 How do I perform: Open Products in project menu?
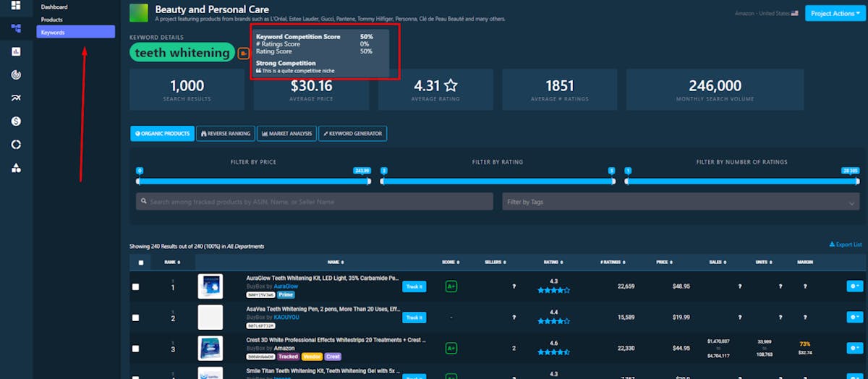[51, 20]
